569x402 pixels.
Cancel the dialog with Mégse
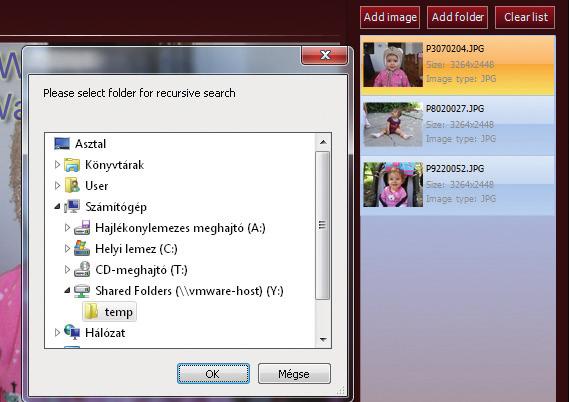coord(294,374)
